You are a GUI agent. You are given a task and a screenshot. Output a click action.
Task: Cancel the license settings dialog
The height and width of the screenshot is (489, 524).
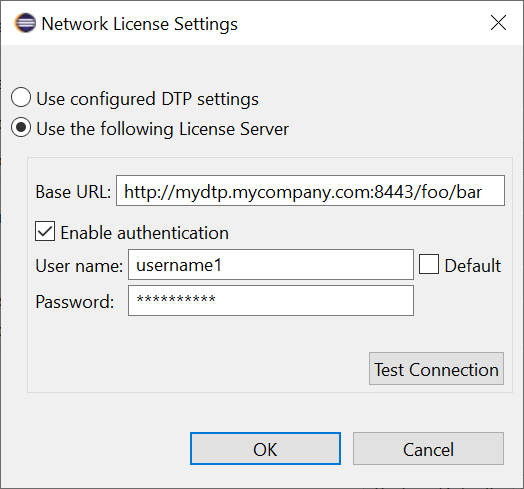[428, 449]
